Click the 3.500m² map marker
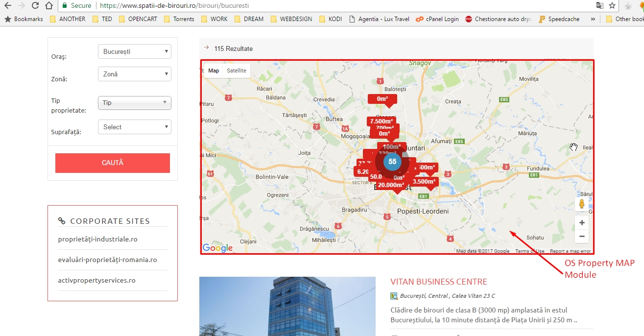This screenshot has width=644, height=336. [424, 182]
